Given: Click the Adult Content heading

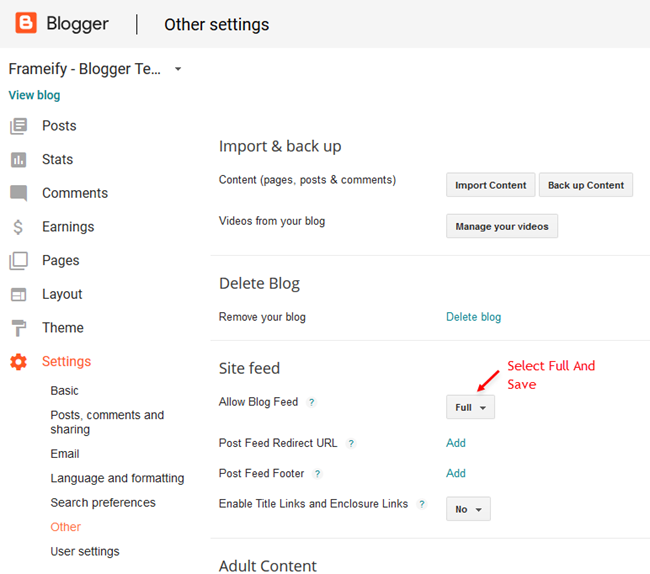Looking at the screenshot, I should click(x=268, y=566).
